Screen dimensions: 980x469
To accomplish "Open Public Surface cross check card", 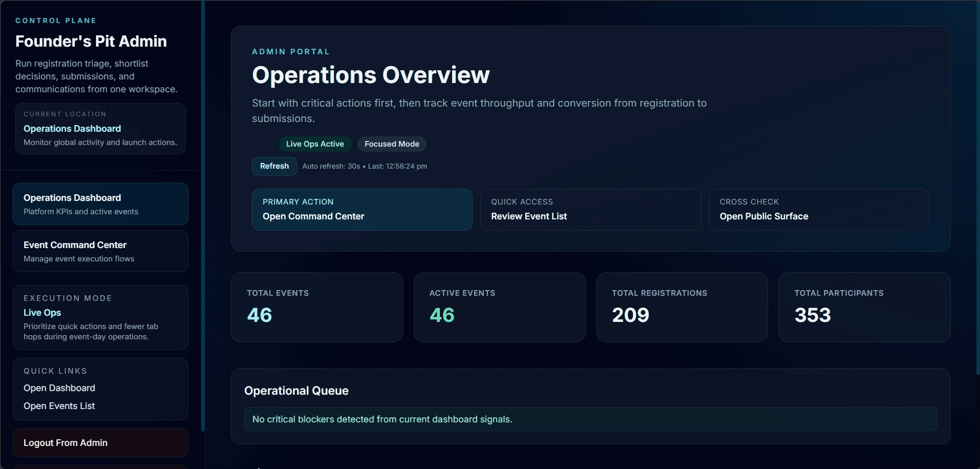I will [x=819, y=210].
